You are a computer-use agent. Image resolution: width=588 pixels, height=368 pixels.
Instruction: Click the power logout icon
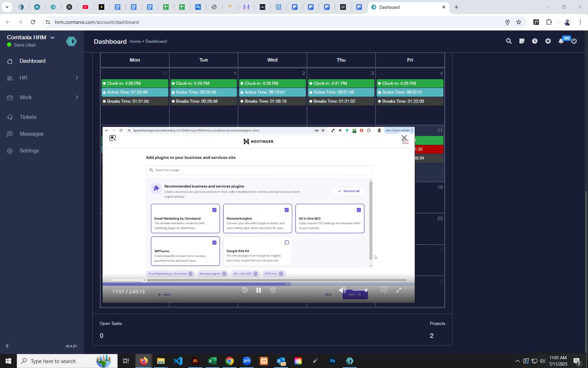[574, 41]
